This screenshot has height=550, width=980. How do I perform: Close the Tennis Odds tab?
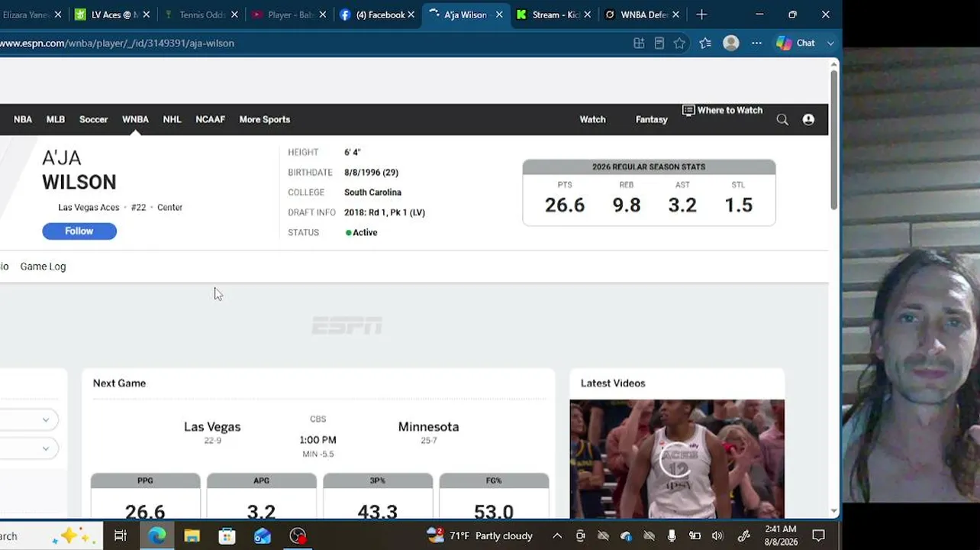tap(234, 15)
